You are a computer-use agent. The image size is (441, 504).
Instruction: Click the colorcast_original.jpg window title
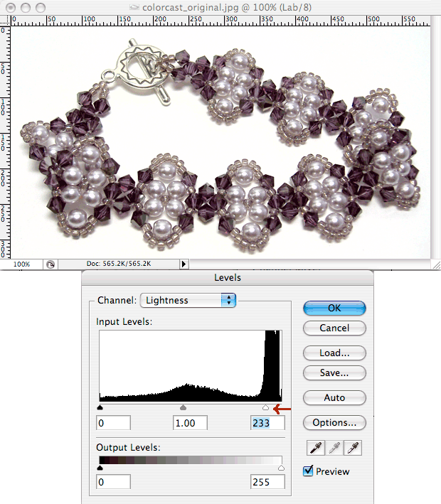[227, 7]
